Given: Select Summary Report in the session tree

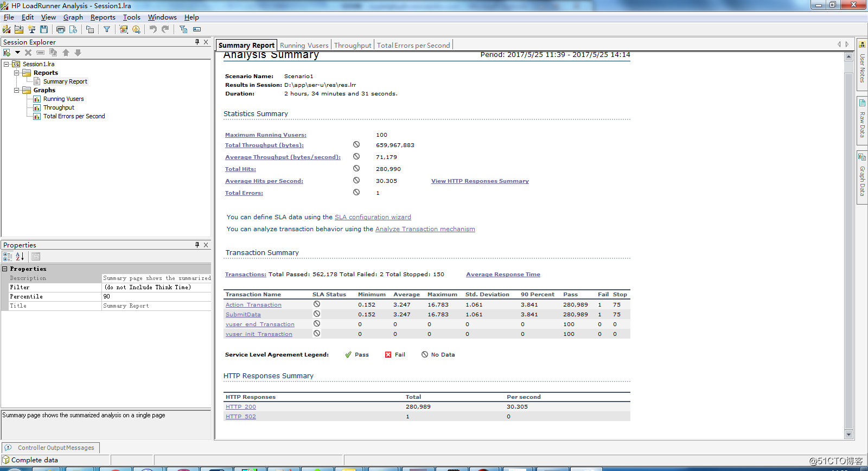Looking at the screenshot, I should [65, 81].
